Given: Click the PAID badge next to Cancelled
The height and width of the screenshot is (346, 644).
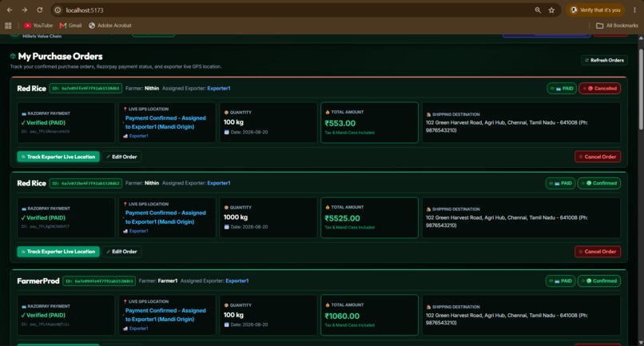Looking at the screenshot, I should coord(562,89).
